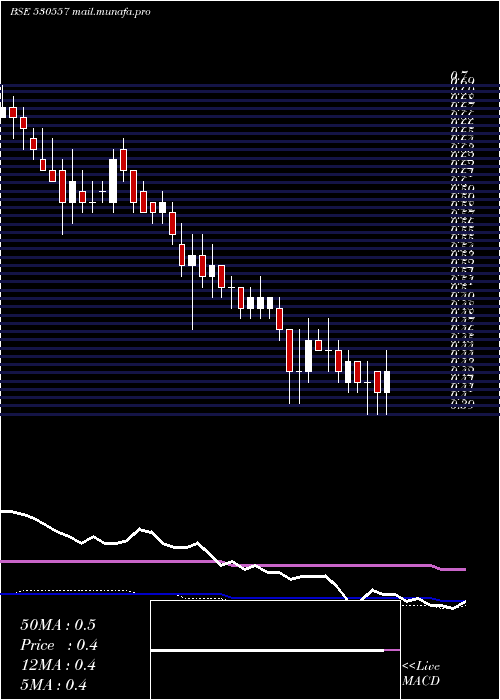Select the rightmost white candlestick on the chart
Screen dimensions: 500x700
pos(387,382)
